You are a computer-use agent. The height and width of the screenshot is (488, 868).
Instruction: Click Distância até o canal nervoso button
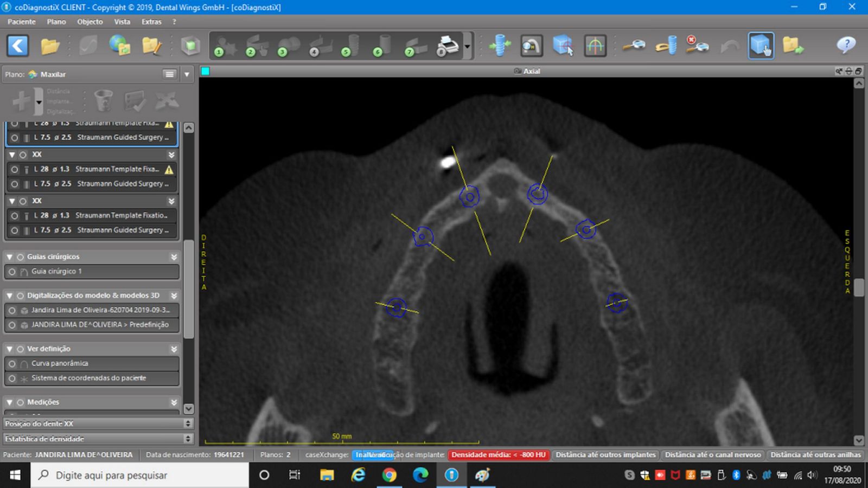click(x=713, y=455)
